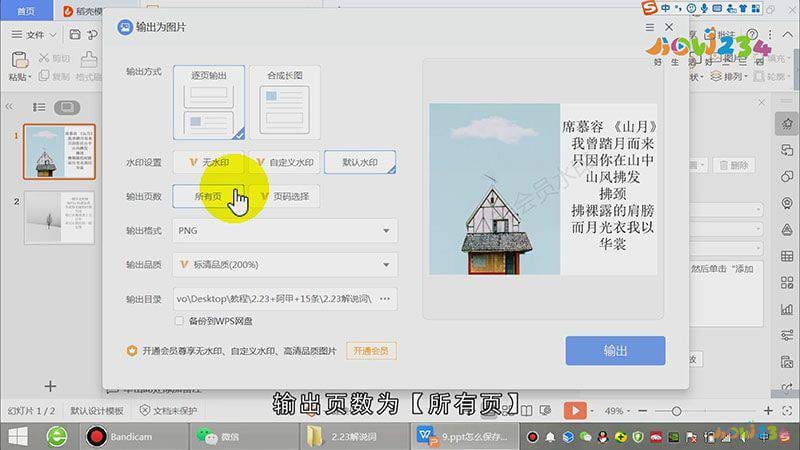Switch to reading view icon in status bar
The width and height of the screenshot is (800, 450).
(527, 410)
